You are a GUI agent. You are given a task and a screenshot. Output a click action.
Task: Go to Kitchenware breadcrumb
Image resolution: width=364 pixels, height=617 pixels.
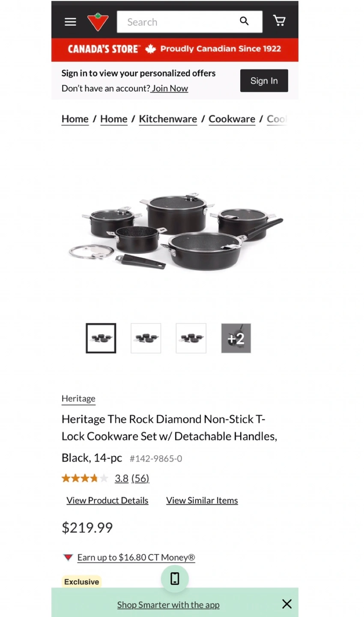tap(168, 119)
